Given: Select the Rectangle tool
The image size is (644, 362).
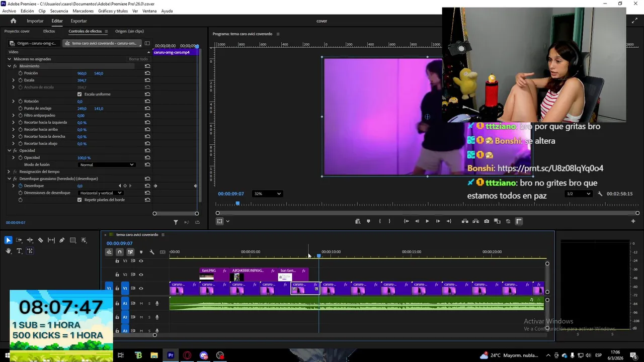Looking at the screenshot, I should click(73, 240).
